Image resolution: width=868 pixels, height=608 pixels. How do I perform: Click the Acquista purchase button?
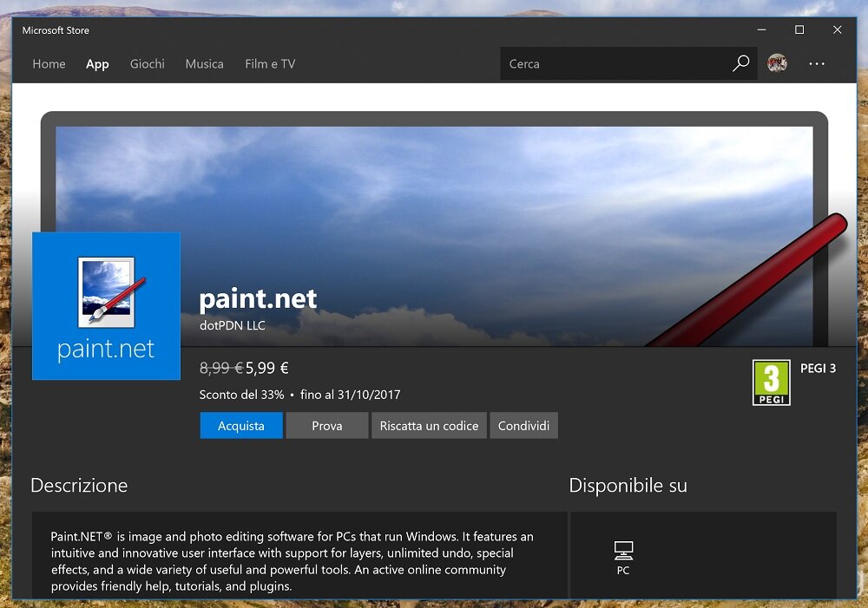tap(240, 425)
